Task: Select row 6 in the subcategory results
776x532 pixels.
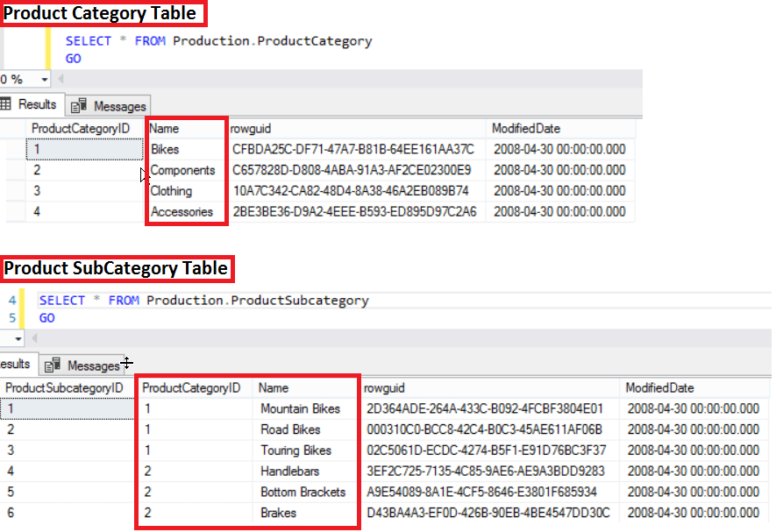Action: pos(68,513)
